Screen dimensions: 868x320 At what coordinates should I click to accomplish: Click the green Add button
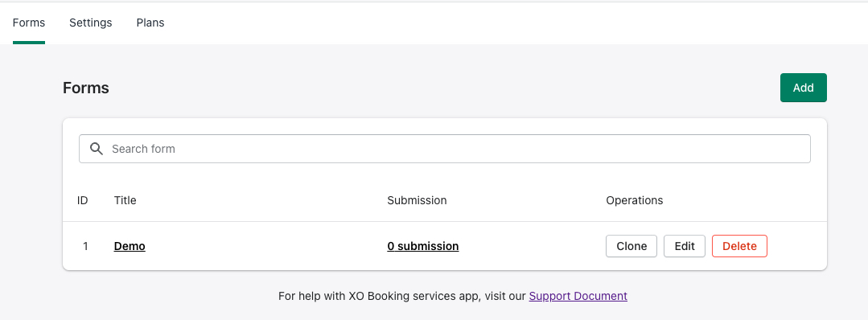coord(803,88)
